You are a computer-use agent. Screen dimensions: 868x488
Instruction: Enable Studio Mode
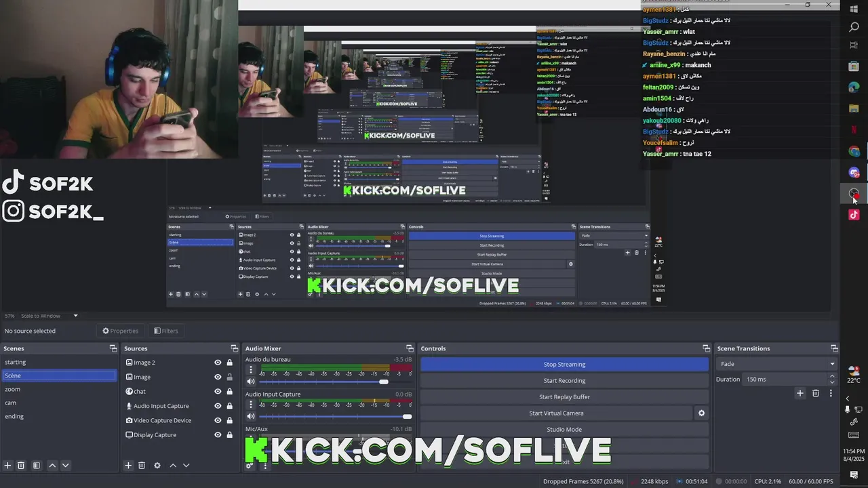click(x=564, y=429)
